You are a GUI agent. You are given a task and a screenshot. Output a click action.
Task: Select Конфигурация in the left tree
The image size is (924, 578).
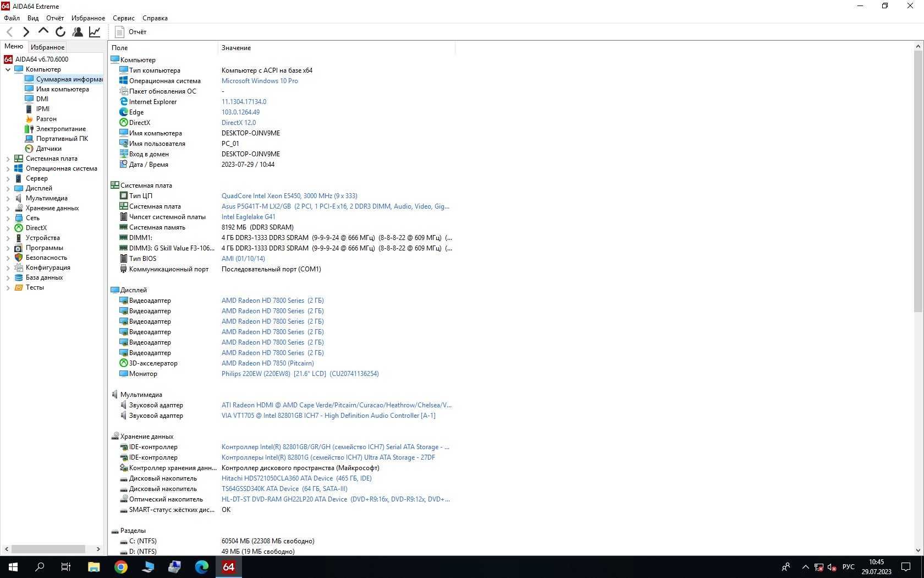tap(48, 268)
